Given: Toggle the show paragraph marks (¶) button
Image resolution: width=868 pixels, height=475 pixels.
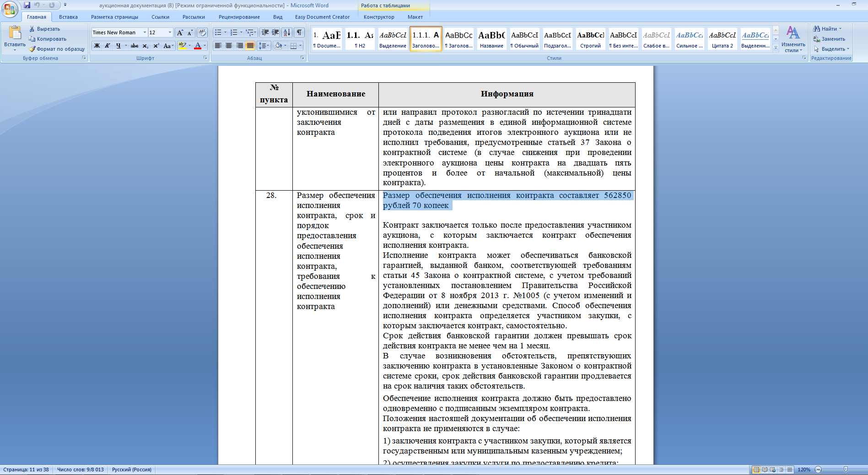Looking at the screenshot, I should tap(299, 32).
